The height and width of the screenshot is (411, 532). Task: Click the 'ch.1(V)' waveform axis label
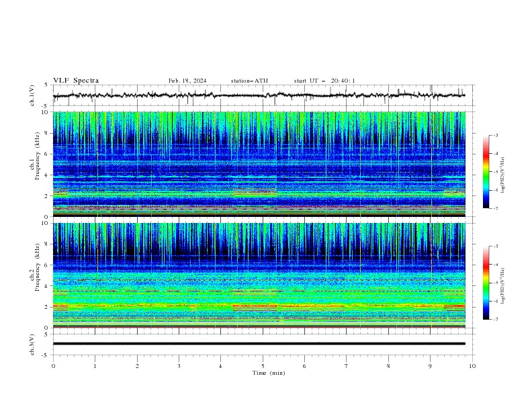(x=32, y=95)
